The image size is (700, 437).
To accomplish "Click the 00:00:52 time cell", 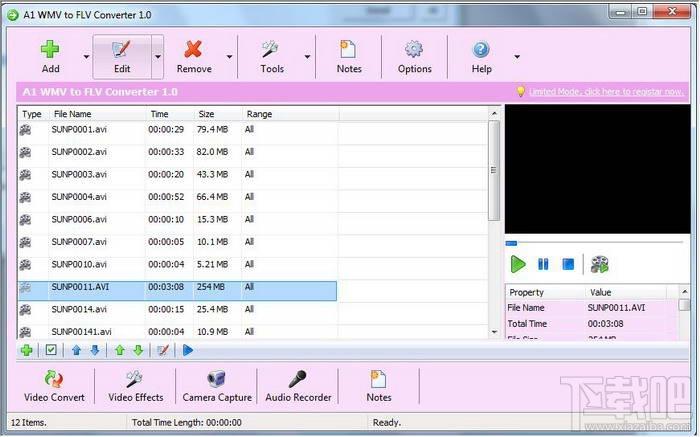I will (166, 197).
